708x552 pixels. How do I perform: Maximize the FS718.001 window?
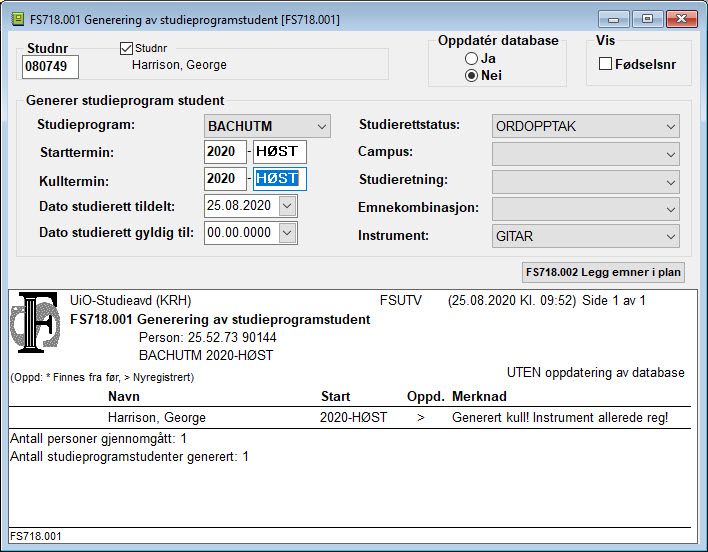pos(647,19)
